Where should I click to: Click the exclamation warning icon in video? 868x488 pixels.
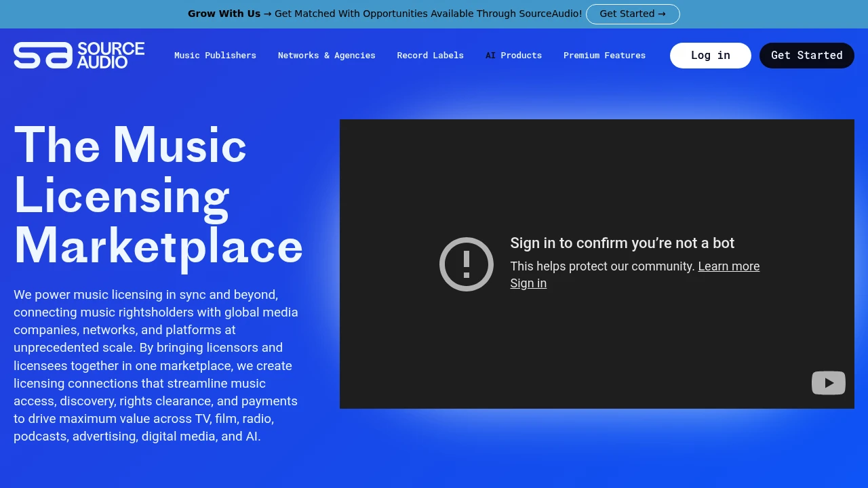[x=467, y=264]
